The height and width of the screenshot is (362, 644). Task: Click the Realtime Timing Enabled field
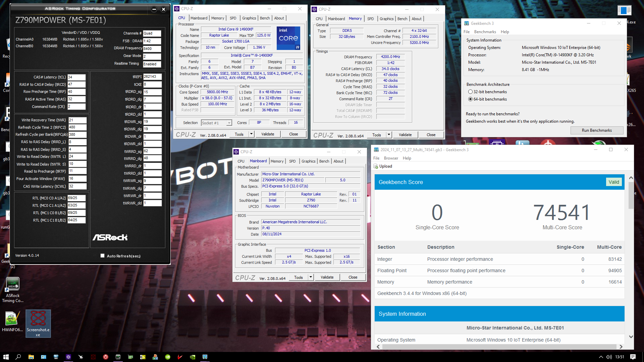(152, 64)
